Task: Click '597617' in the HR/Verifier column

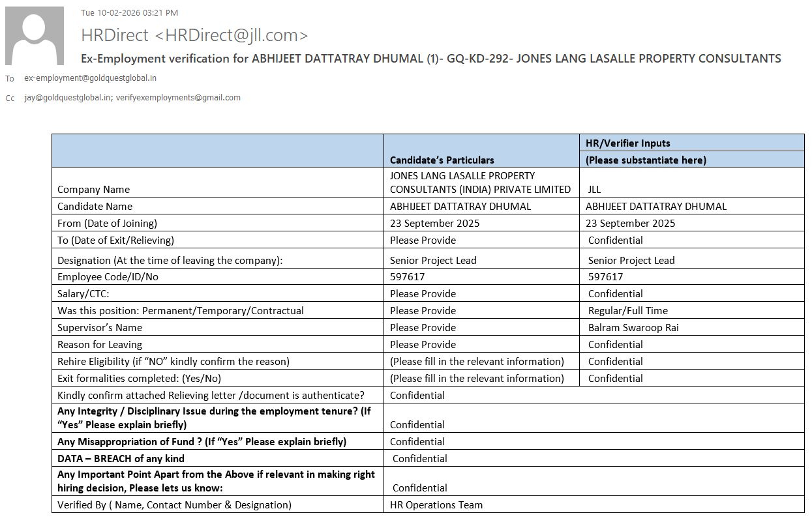Action: [x=605, y=277]
